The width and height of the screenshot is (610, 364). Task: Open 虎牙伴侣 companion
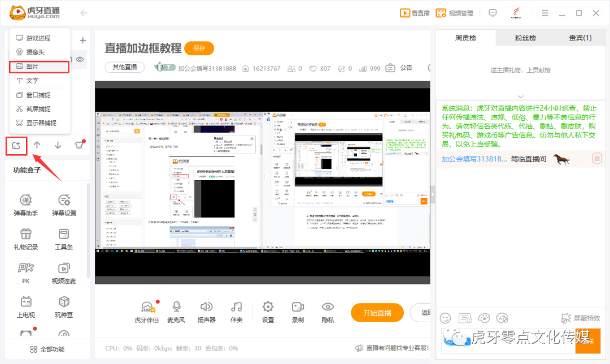pyautogui.click(x=147, y=312)
